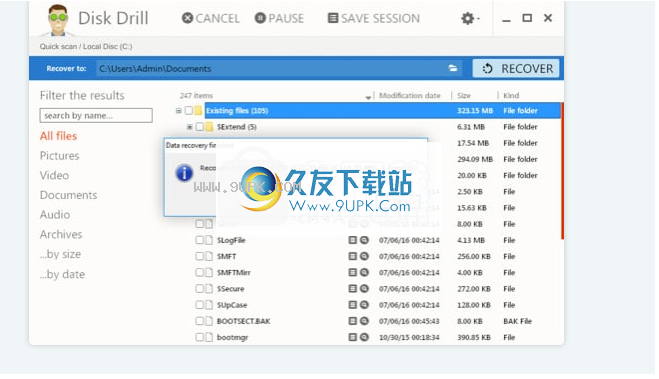
Task: Open the ...by size filter
Action: click(x=61, y=254)
